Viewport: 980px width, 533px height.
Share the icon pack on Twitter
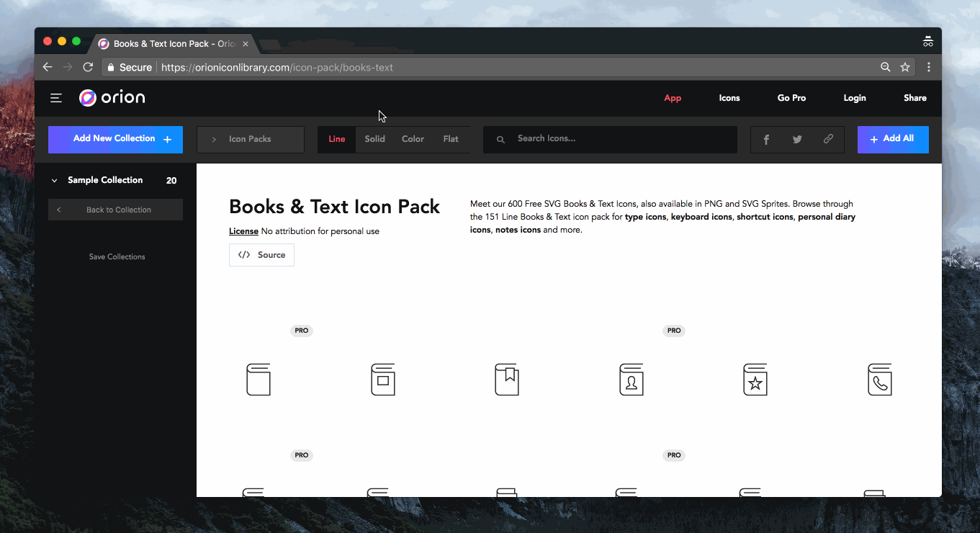797,139
